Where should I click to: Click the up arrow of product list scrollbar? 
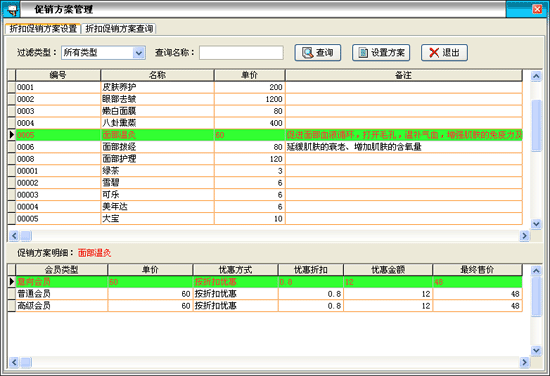536,76
